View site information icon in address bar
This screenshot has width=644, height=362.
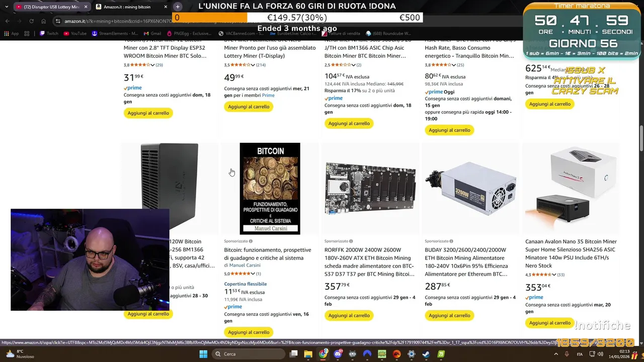click(x=58, y=21)
